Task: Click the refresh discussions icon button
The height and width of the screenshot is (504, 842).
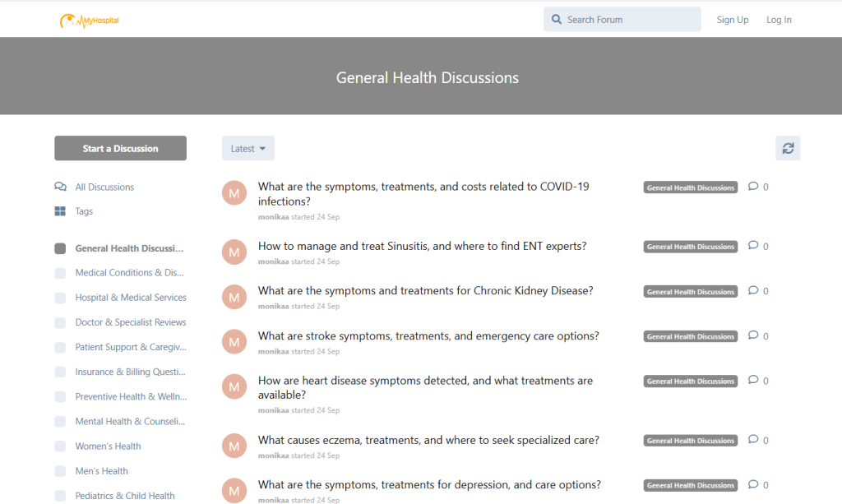Action: pyautogui.click(x=788, y=148)
